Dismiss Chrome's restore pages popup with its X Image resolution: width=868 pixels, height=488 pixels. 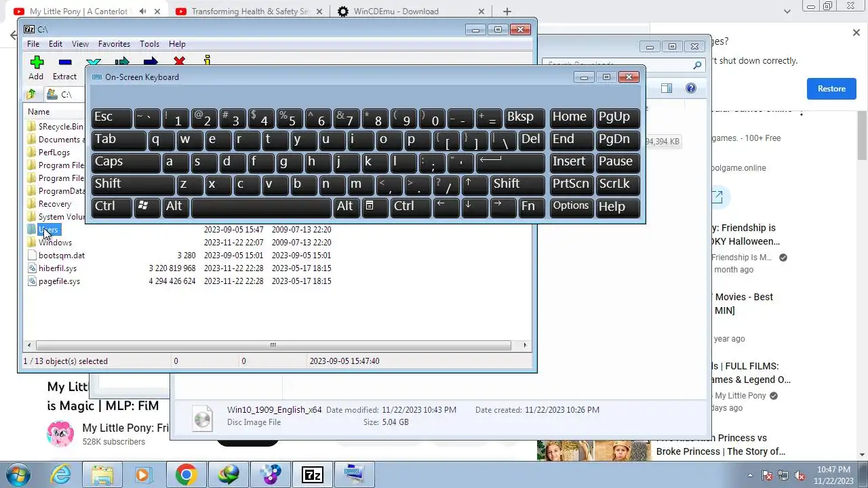point(856,33)
